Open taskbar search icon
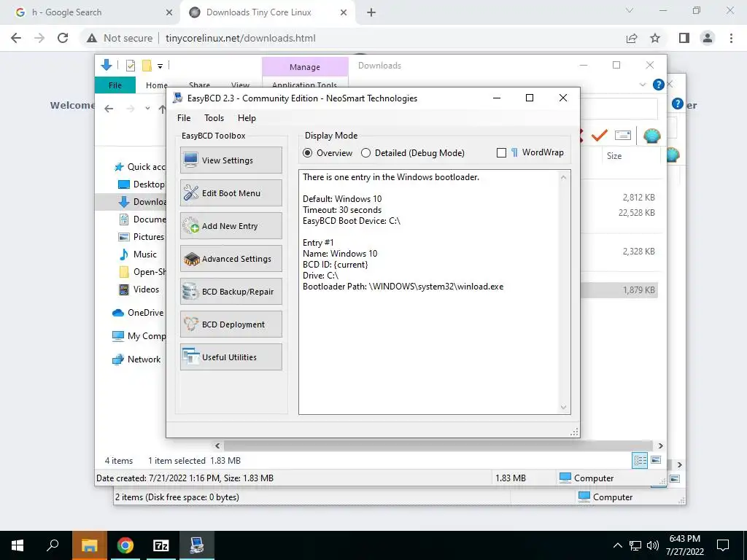 pos(53,545)
